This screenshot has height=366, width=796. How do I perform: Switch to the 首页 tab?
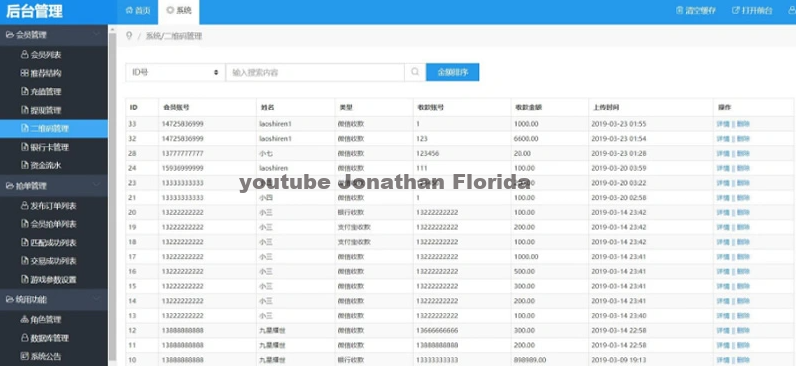(138, 10)
